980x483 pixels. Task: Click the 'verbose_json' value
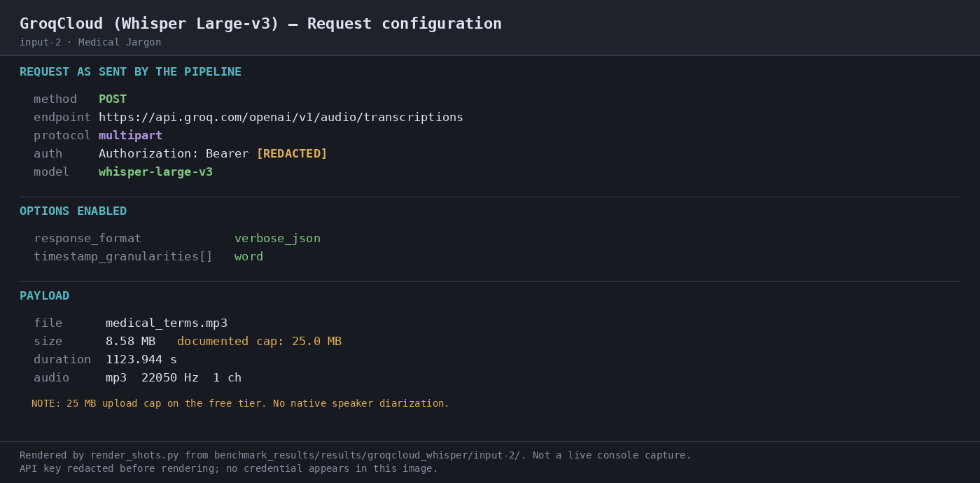point(277,239)
